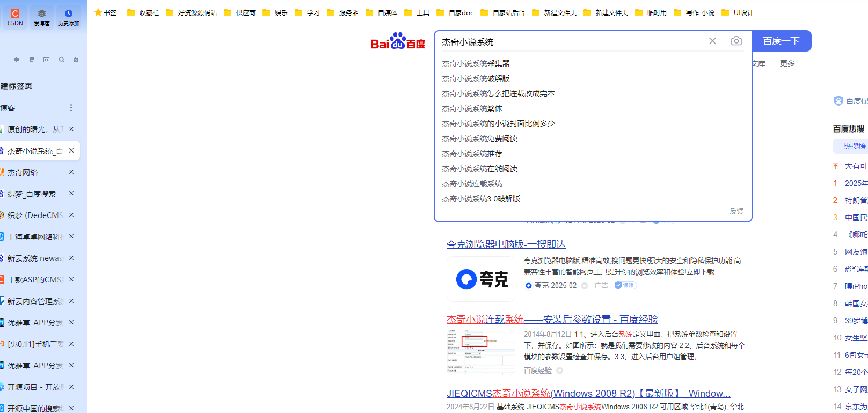
Task: Open the JIEQICMS杰奇小说系统 Windows 2008 result
Action: point(588,394)
